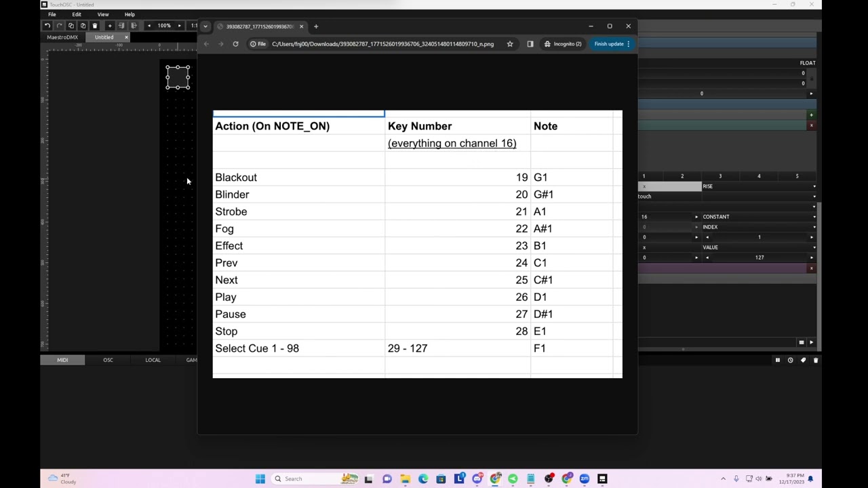Switch to the MaestroDMX document tab
868x488 pixels.
[x=62, y=37]
